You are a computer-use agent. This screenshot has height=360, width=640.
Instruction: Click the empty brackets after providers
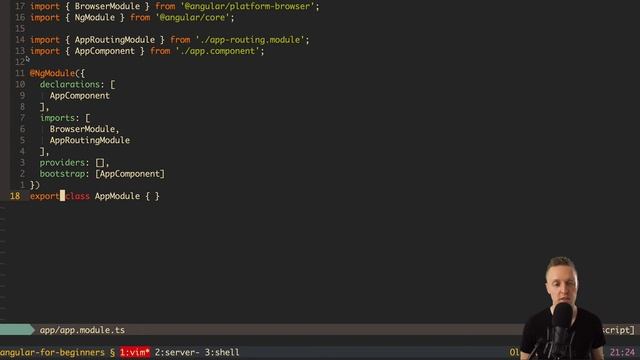100,163
